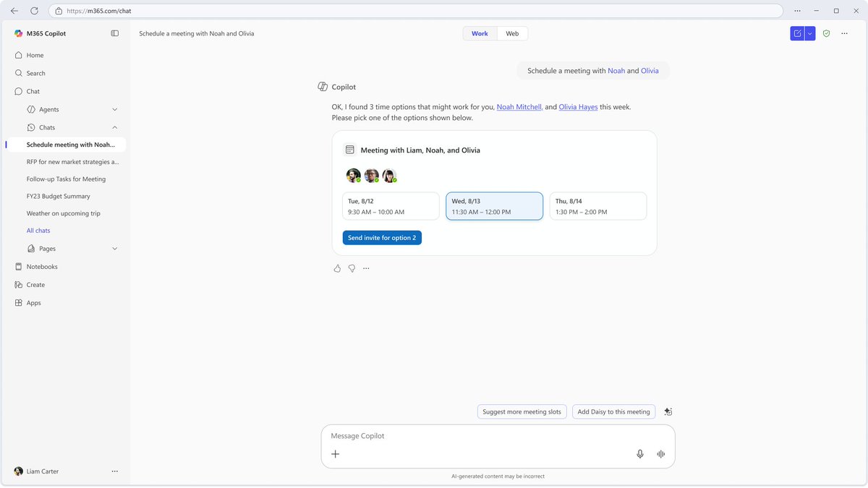Expand the Agents section chevron
Viewport: 868px width, 488px height.
[114, 109]
